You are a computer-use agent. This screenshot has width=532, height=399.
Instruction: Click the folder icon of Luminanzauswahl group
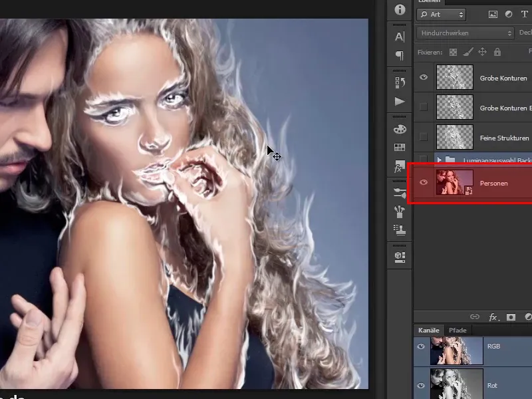[450, 159]
